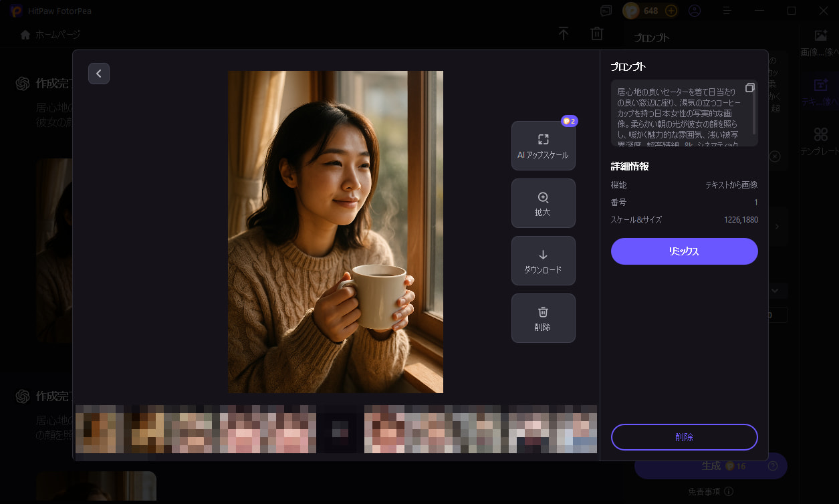Click the trash 削除 tile beside image
This screenshot has width=839, height=504.
tap(543, 318)
